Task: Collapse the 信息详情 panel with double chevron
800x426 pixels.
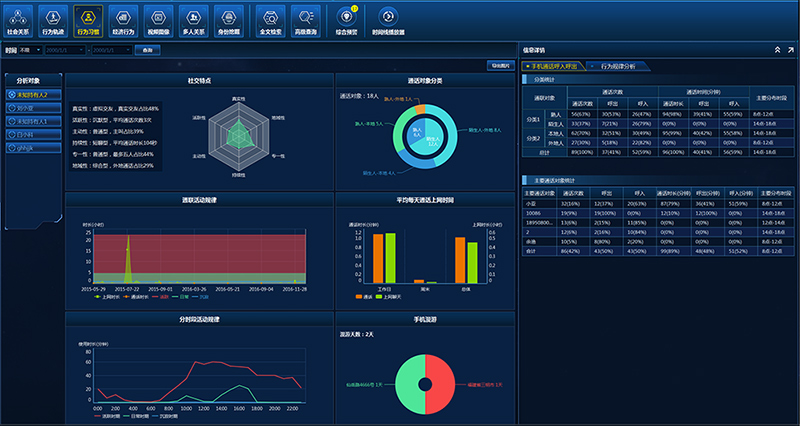Action: tap(776, 49)
